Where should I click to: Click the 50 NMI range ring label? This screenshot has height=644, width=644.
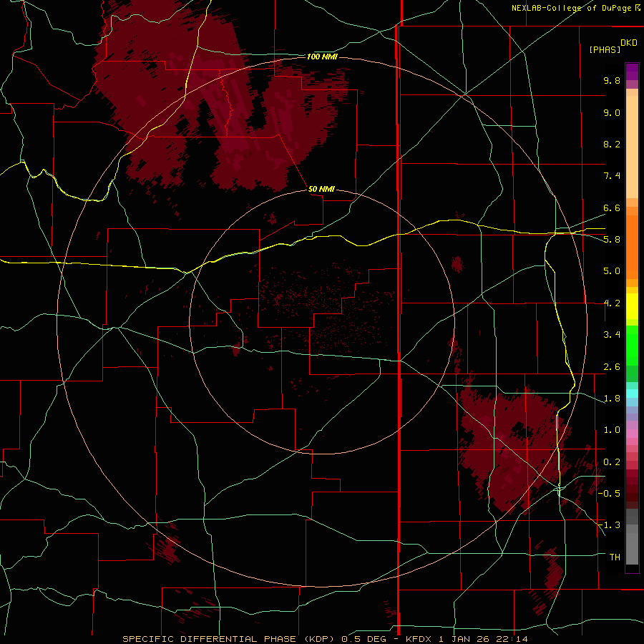coord(321,189)
